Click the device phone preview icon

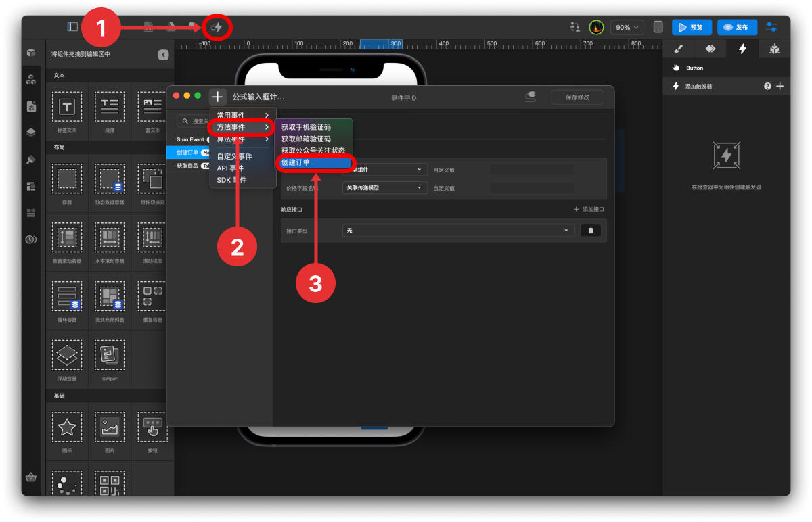pos(658,27)
